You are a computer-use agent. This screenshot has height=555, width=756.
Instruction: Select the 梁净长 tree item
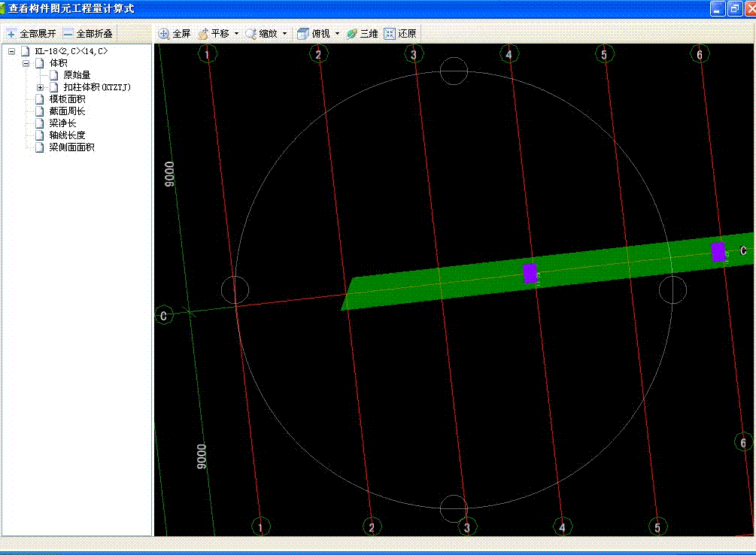[x=62, y=123]
